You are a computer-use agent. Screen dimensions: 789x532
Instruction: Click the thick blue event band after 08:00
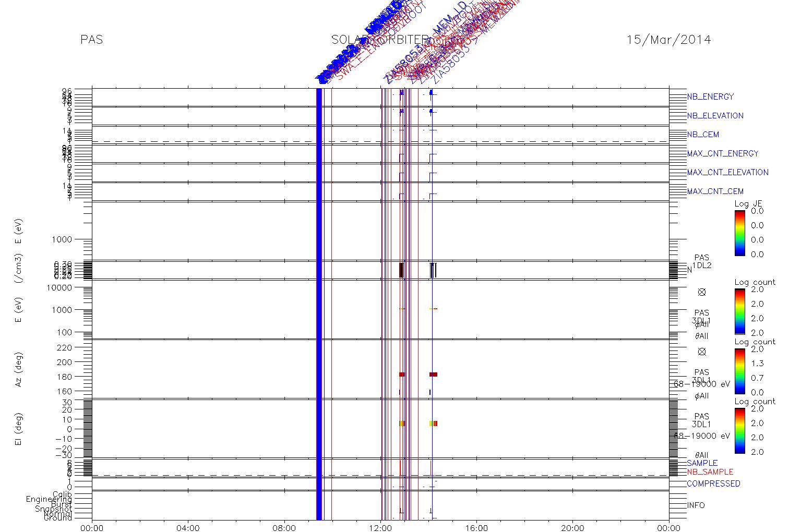click(x=319, y=304)
